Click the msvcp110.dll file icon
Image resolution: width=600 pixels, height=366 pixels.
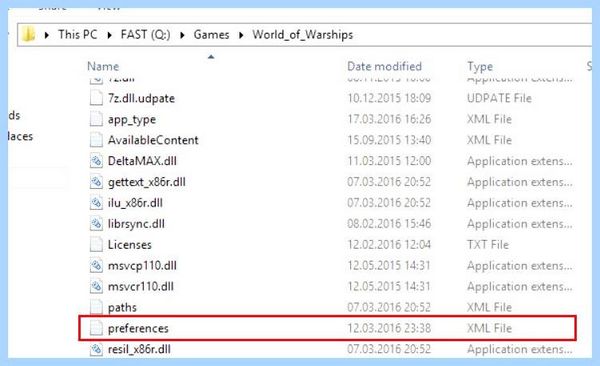pos(96,265)
